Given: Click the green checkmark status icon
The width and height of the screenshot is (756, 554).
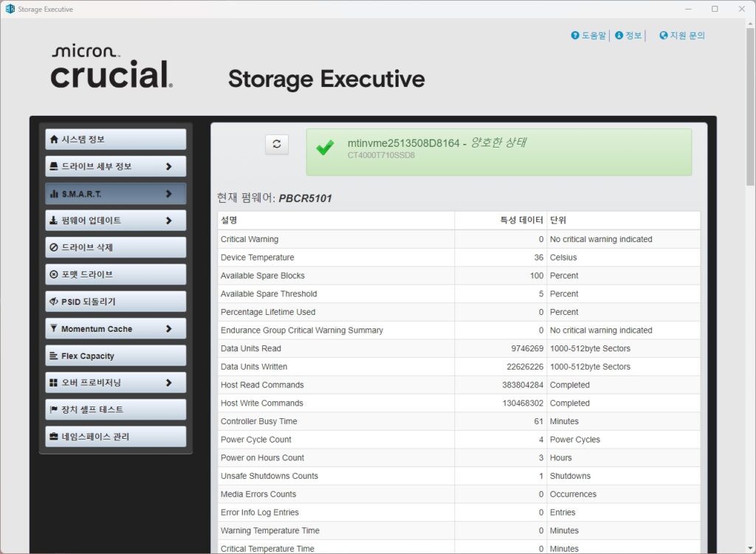Looking at the screenshot, I should click(x=325, y=147).
